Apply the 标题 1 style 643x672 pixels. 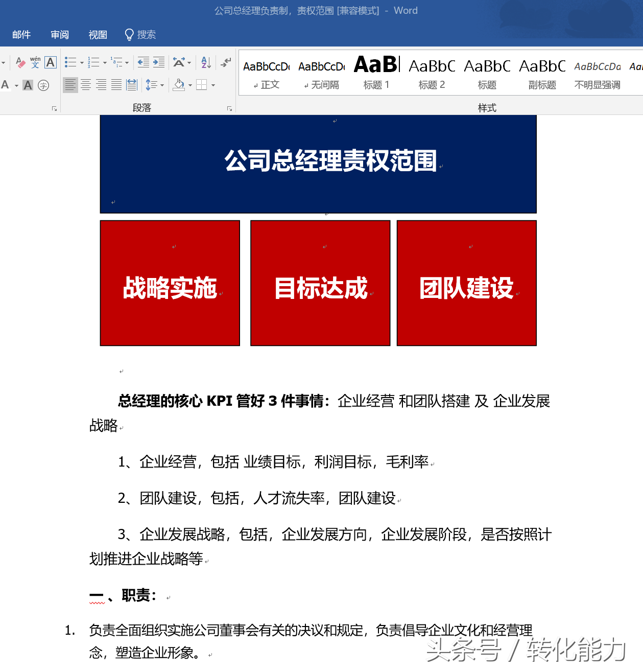pyautogui.click(x=376, y=72)
